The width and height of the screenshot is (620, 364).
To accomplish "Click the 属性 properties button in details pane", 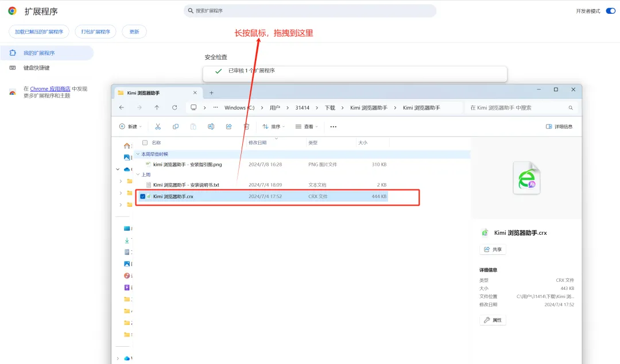I will tap(493, 320).
